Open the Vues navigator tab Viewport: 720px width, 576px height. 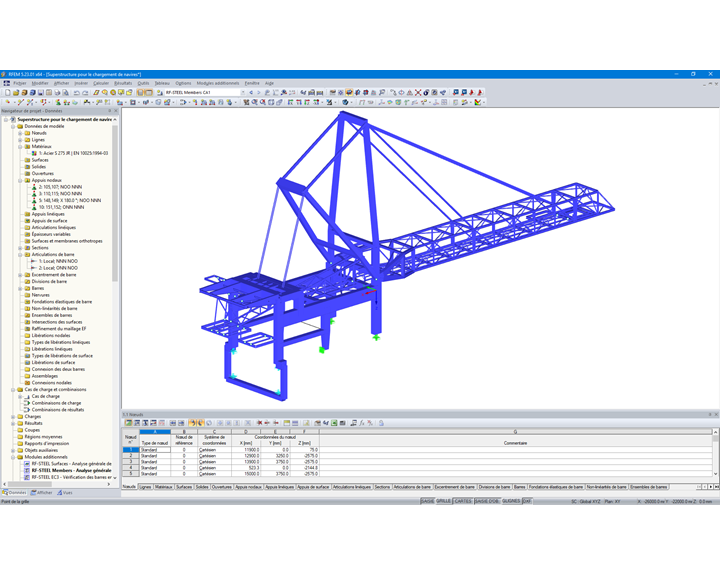pyautogui.click(x=65, y=492)
